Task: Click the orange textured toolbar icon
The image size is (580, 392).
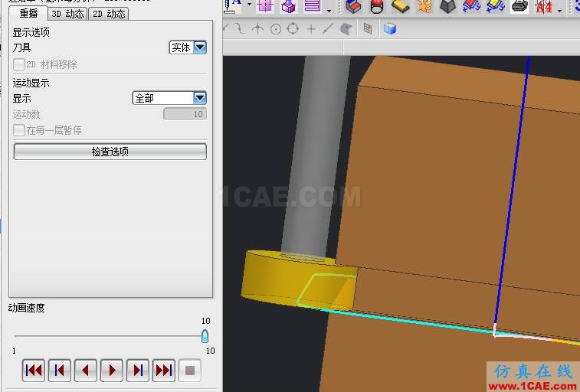Action: pos(424,6)
